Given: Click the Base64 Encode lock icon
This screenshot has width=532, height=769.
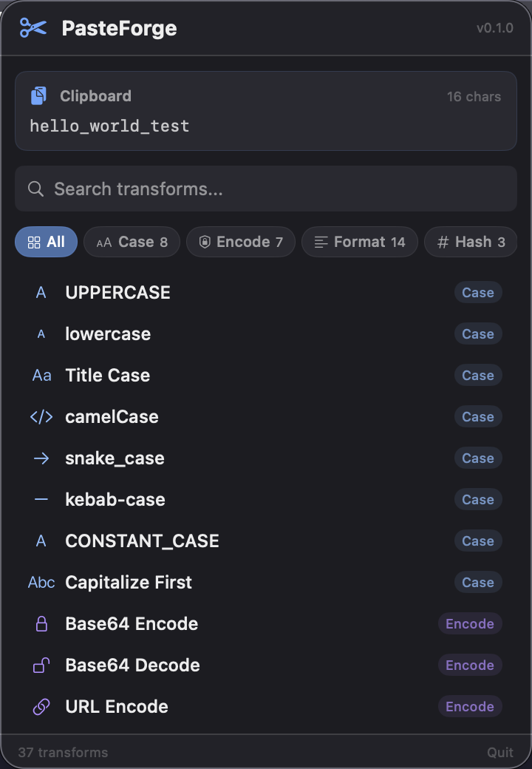Looking at the screenshot, I should click(x=41, y=623).
